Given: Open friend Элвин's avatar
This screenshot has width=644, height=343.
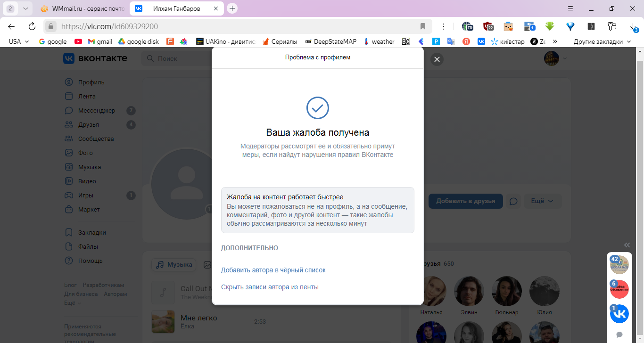Looking at the screenshot, I should [469, 291].
